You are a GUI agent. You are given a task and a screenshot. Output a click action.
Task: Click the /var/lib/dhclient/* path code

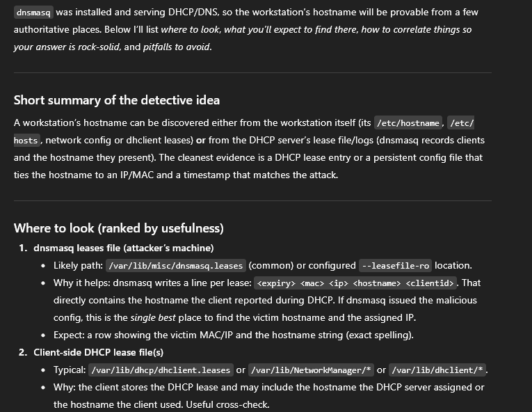click(x=438, y=370)
